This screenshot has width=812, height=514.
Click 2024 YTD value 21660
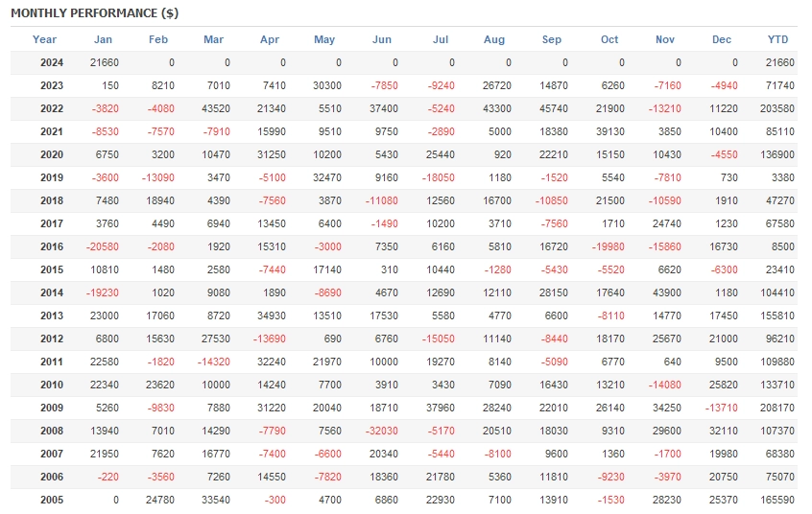(x=780, y=63)
